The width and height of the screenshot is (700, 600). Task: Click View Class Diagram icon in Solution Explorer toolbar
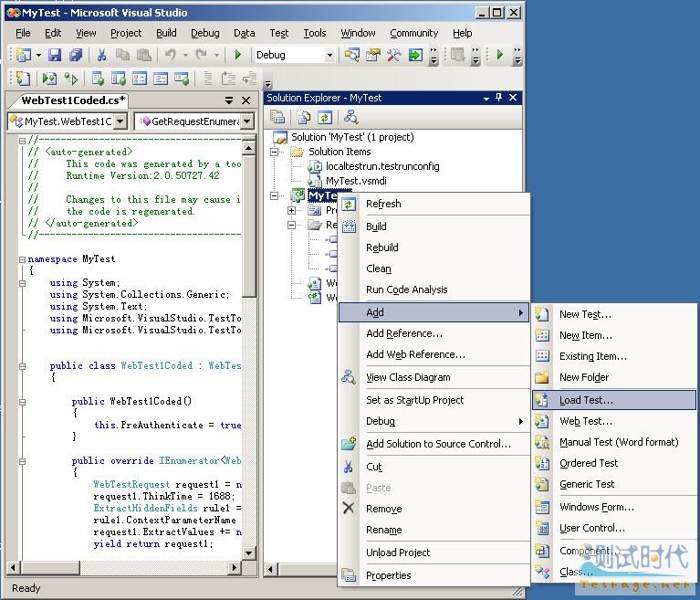pos(350,117)
